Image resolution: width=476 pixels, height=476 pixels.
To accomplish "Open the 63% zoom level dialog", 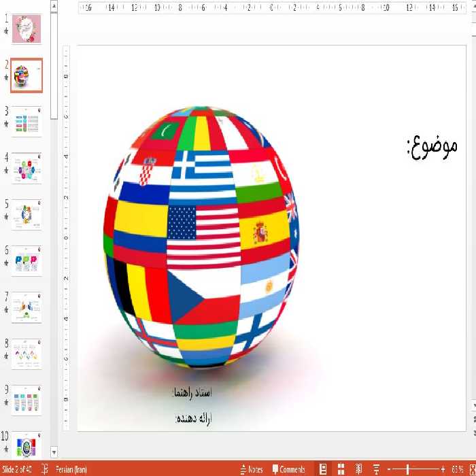I will coord(456,469).
